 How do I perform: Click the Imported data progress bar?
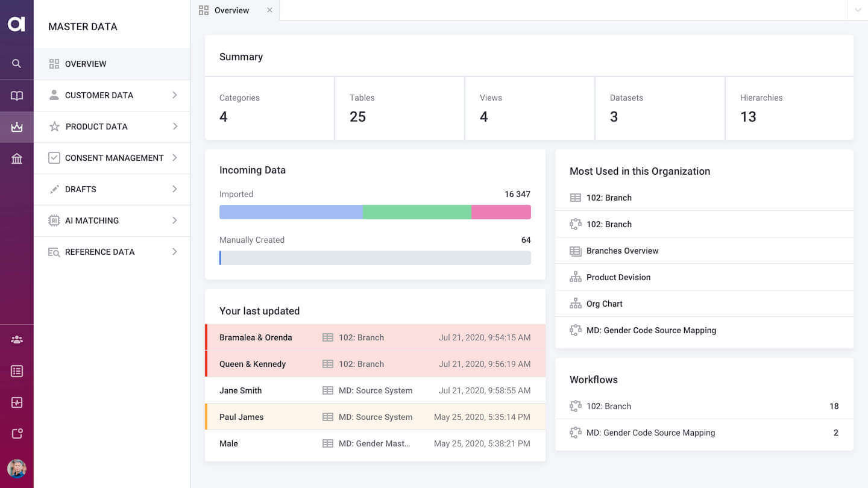[375, 212]
